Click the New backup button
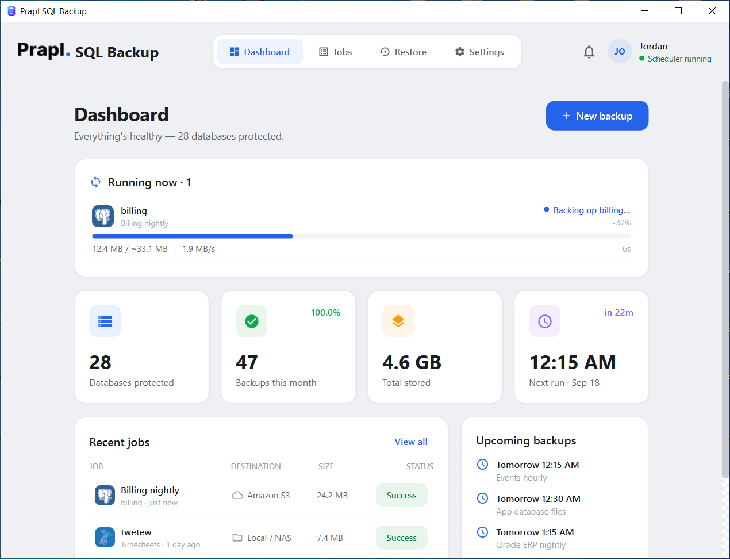This screenshot has height=560, width=730. pyautogui.click(x=597, y=116)
